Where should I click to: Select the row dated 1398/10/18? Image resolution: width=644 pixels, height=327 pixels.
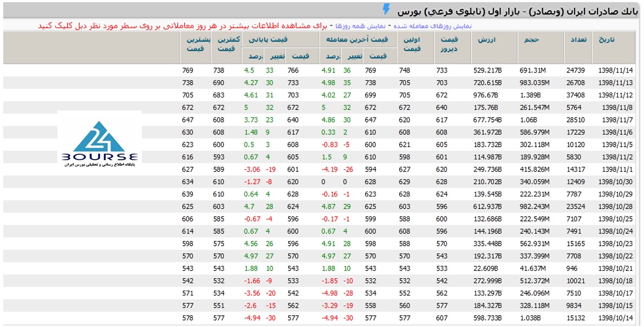(x=320, y=280)
